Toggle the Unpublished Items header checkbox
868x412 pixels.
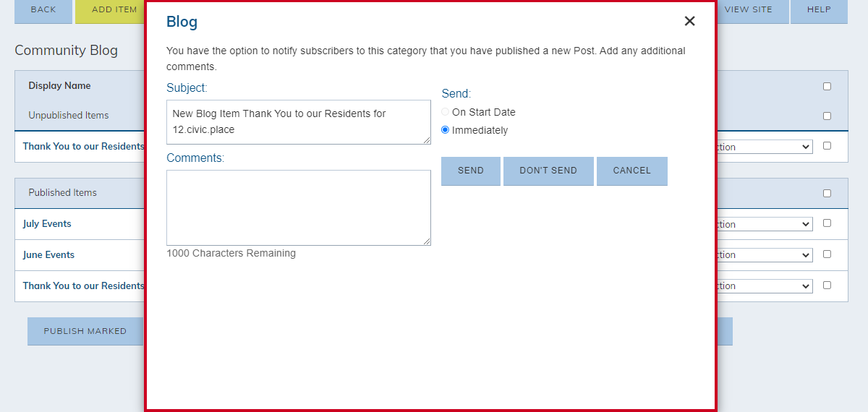(x=827, y=116)
